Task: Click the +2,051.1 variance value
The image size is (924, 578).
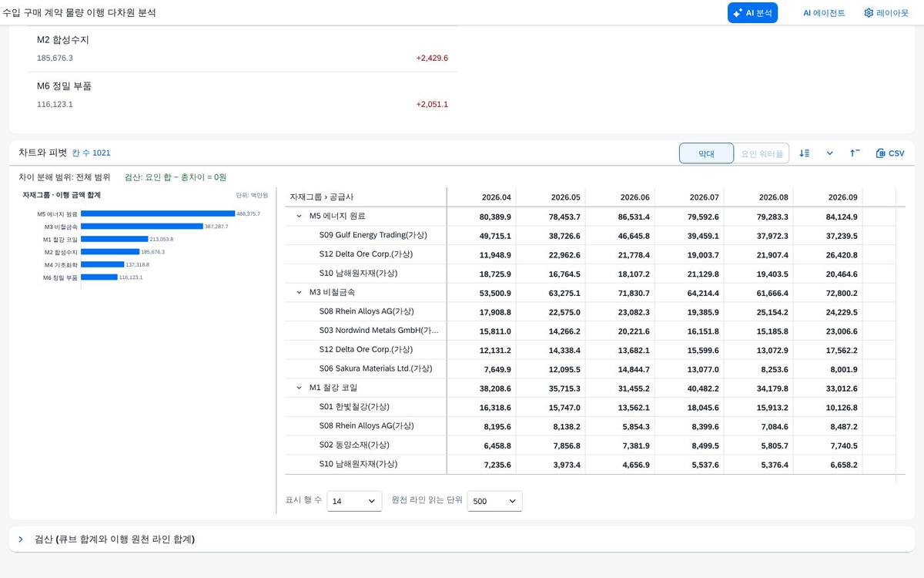Action: pyautogui.click(x=432, y=104)
